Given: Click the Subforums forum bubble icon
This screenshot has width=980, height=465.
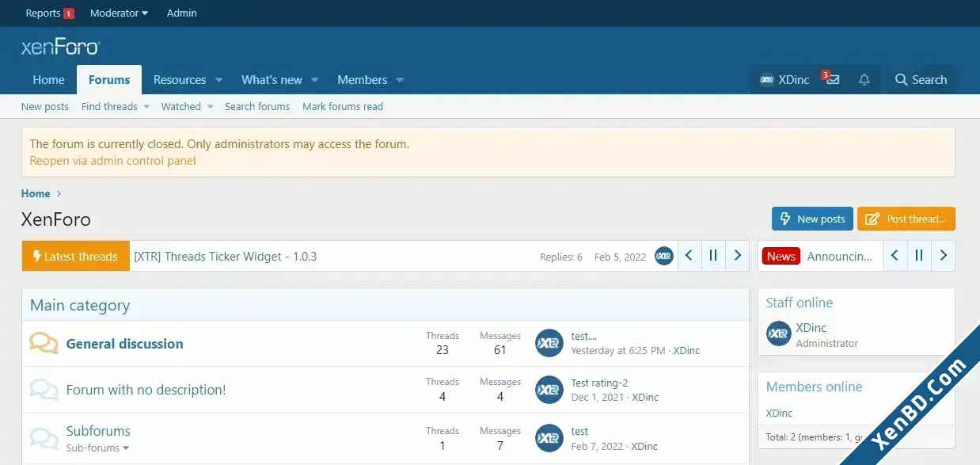Looking at the screenshot, I should (x=44, y=438).
